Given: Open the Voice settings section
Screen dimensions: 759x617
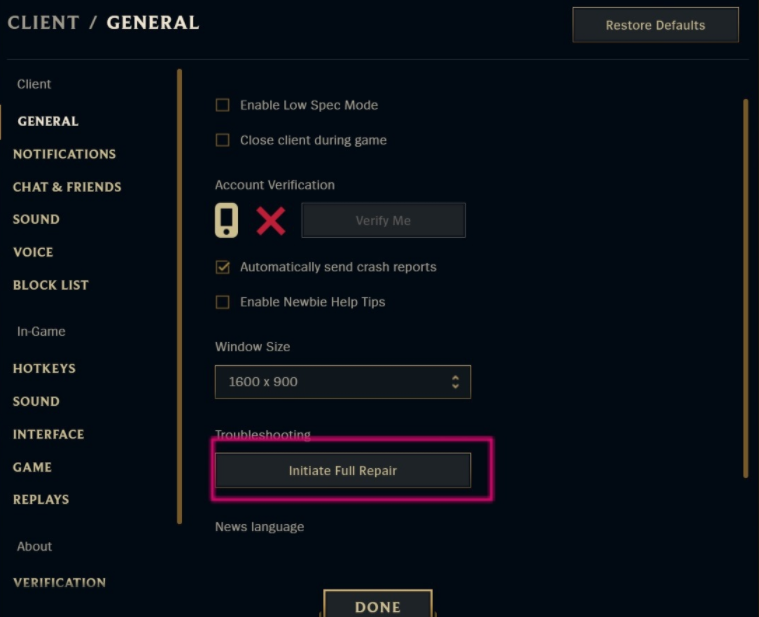Looking at the screenshot, I should [33, 252].
